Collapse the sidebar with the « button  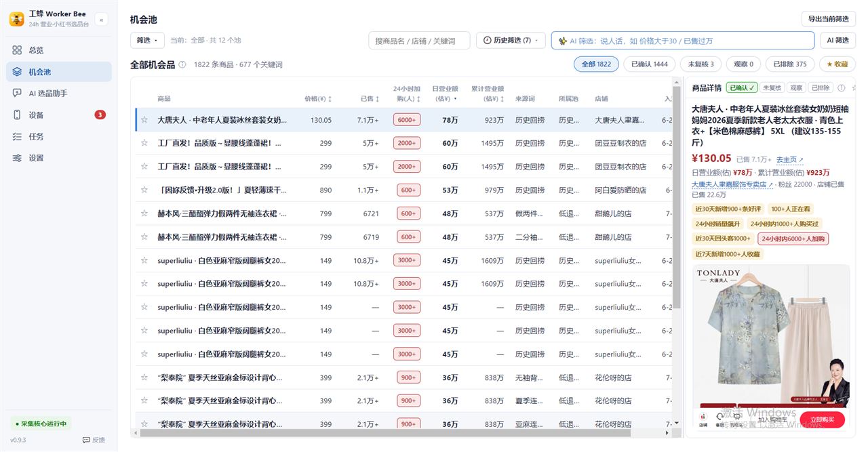[101, 20]
